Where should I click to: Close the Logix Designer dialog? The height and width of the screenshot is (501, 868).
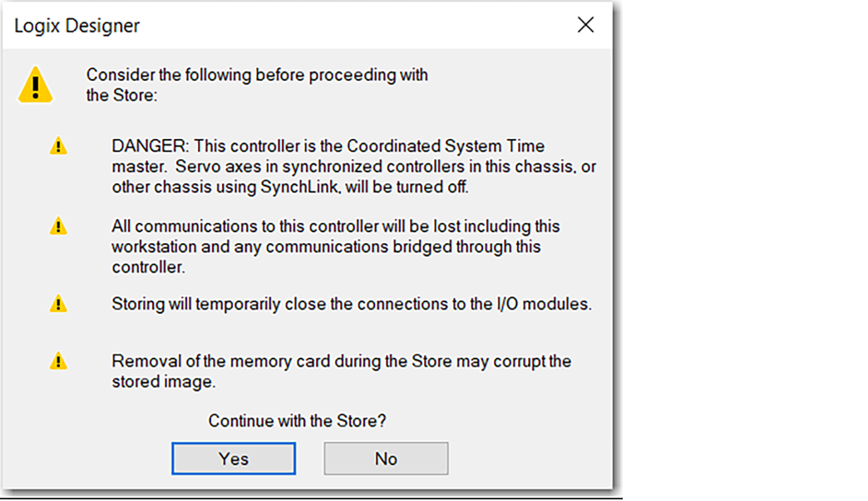585,25
